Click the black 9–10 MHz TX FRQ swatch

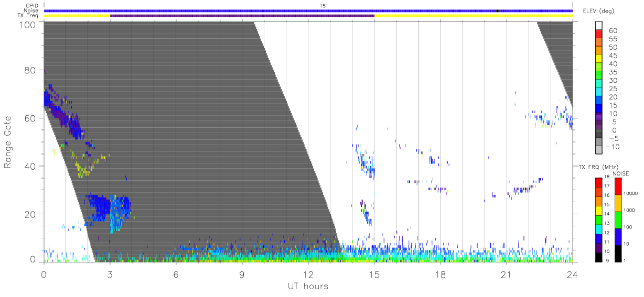599,256
